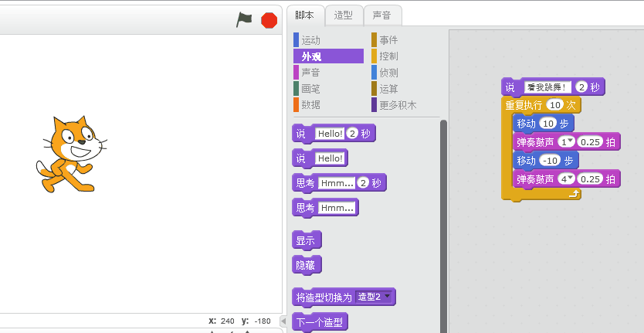Click the x: 240 coordinate readout
Viewport: 644px width, 333px height.
(222, 321)
